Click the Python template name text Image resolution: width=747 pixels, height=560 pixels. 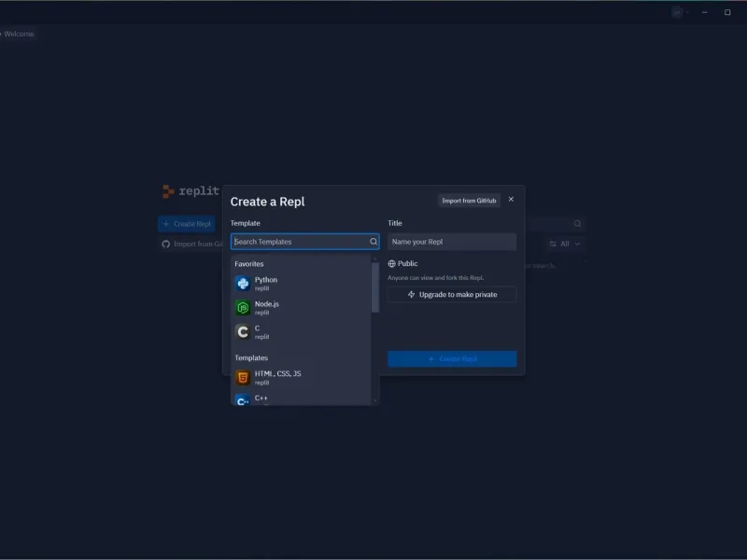pos(266,280)
